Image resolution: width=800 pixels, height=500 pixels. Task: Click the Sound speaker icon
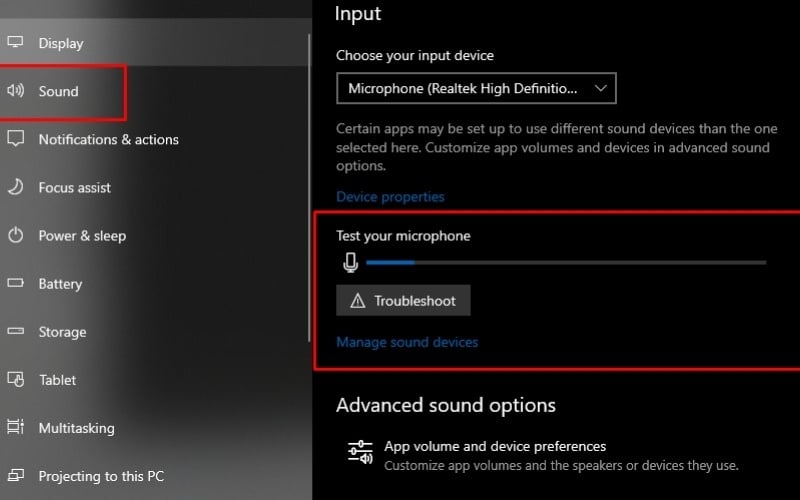(x=15, y=91)
